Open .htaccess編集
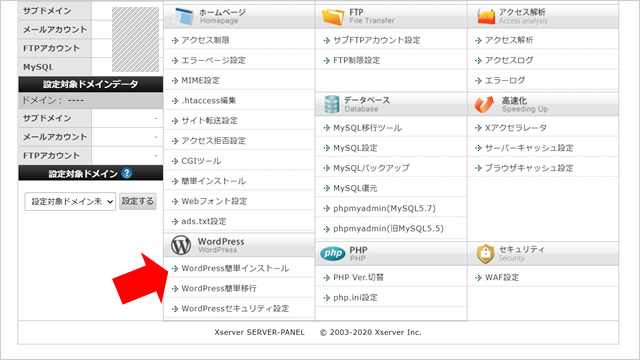The image size is (640, 360). point(209,100)
